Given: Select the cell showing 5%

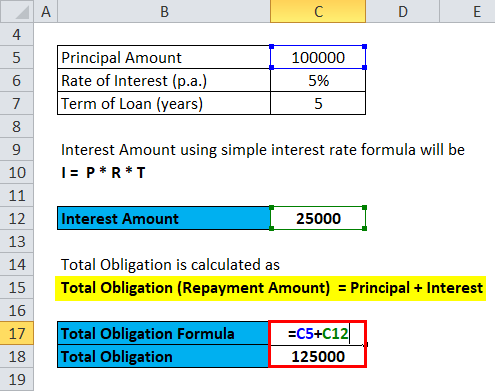Looking at the screenshot, I should click(318, 80).
